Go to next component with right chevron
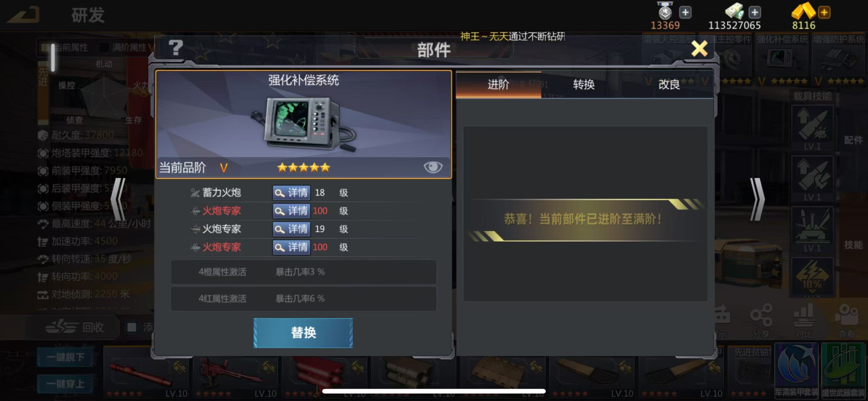Screen dimensions: 868x401 coord(757,199)
